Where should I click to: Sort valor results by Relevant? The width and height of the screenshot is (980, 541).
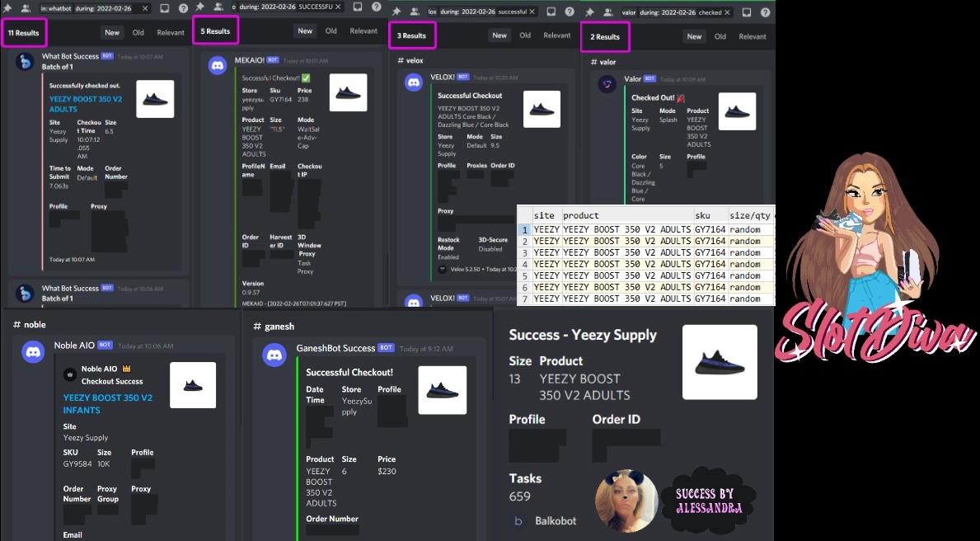click(x=753, y=36)
